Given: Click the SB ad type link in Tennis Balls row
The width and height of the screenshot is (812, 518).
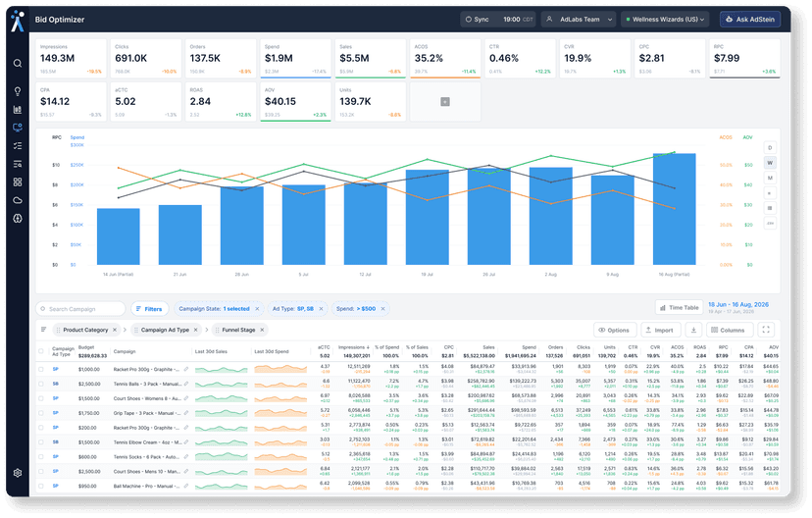Looking at the screenshot, I should [x=56, y=384].
